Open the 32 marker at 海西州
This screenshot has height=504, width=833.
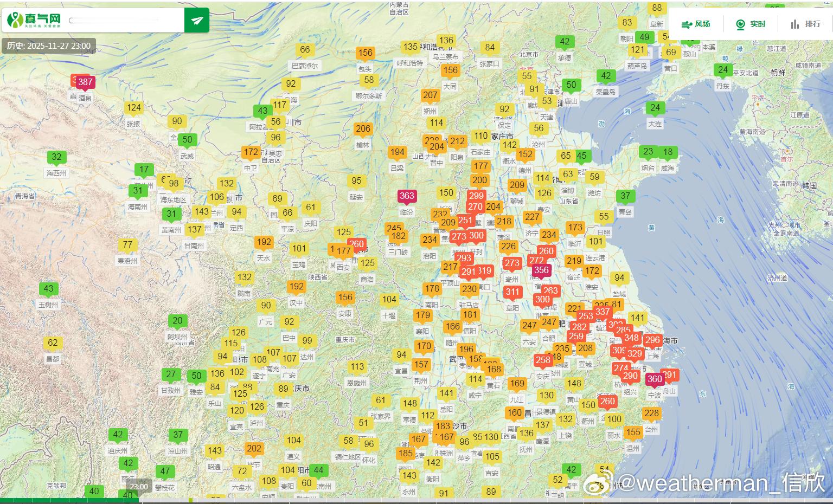click(56, 157)
